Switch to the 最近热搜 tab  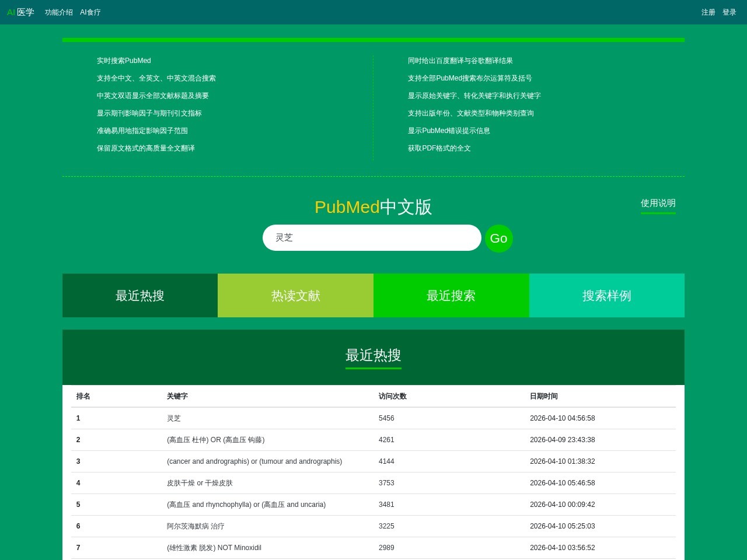point(139,295)
